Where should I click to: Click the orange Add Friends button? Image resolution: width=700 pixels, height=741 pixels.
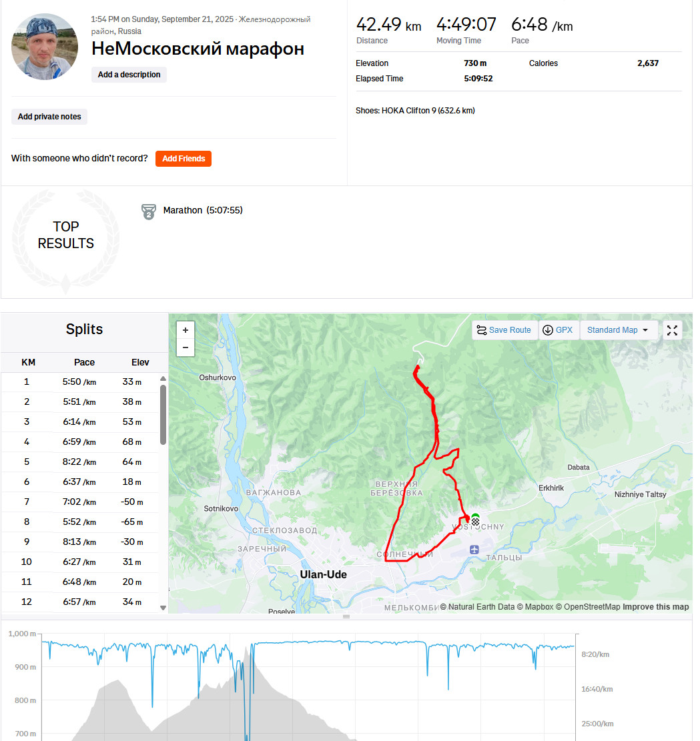[x=184, y=159]
